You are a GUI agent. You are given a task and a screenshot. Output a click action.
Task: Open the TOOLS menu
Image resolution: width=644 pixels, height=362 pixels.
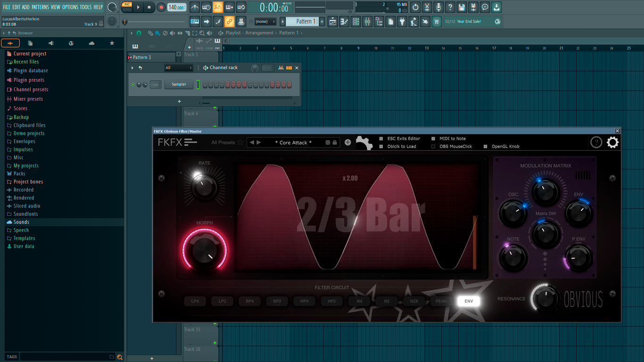click(x=86, y=7)
